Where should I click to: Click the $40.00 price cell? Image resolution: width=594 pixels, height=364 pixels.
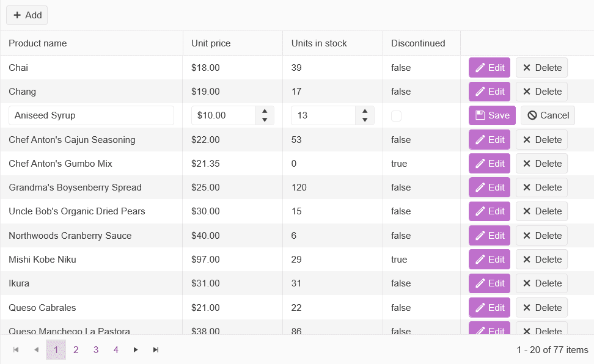[233, 236]
